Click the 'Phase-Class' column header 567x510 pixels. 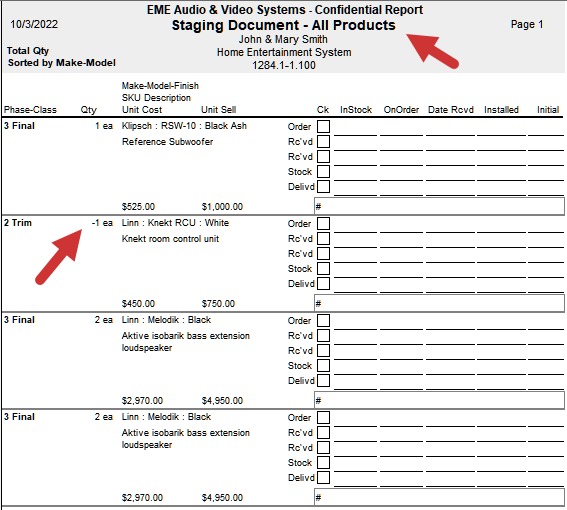pyautogui.click(x=30, y=110)
